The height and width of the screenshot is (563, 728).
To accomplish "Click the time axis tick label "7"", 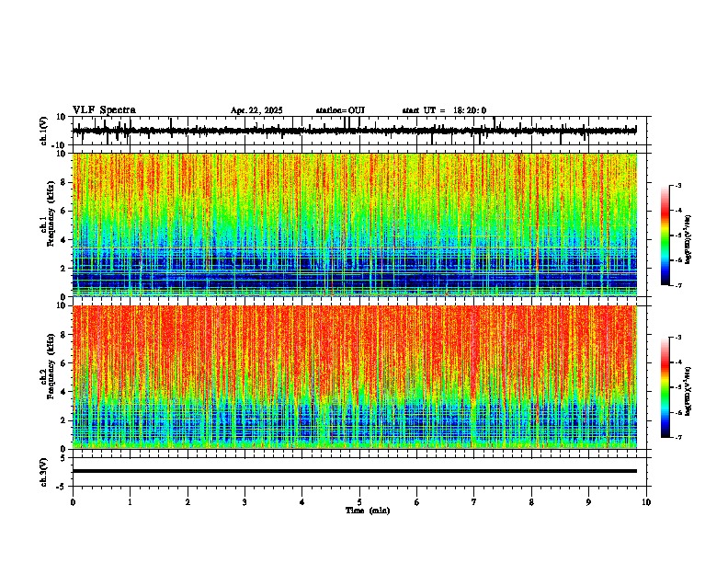I will (x=474, y=502).
